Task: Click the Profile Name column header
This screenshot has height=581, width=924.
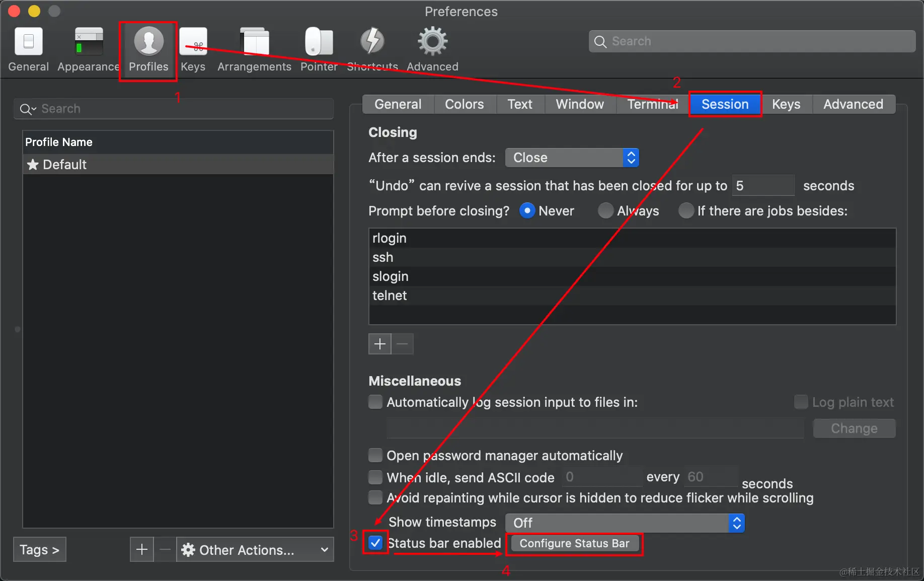Action: pos(178,142)
